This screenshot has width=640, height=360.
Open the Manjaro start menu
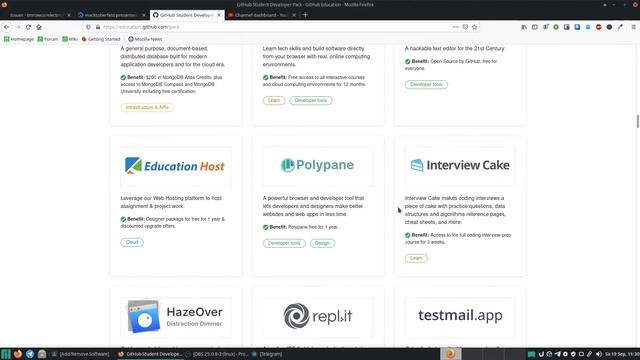click(6, 354)
